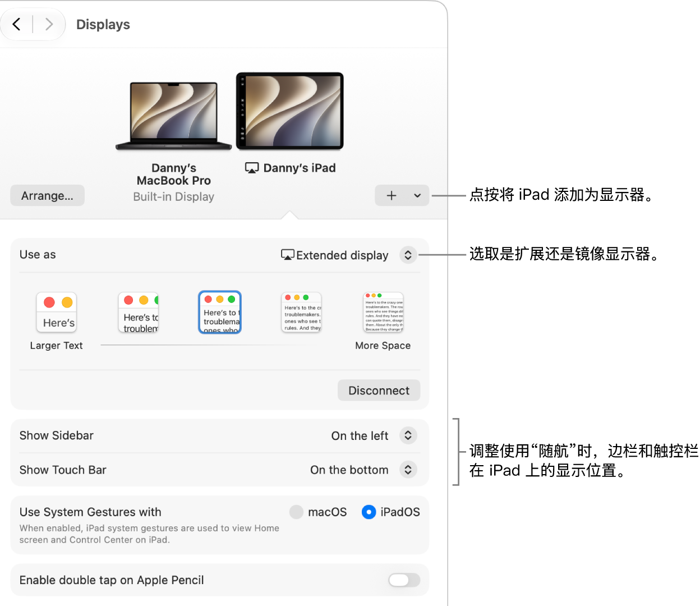Choose the Larger Text resolution option

pyautogui.click(x=56, y=313)
